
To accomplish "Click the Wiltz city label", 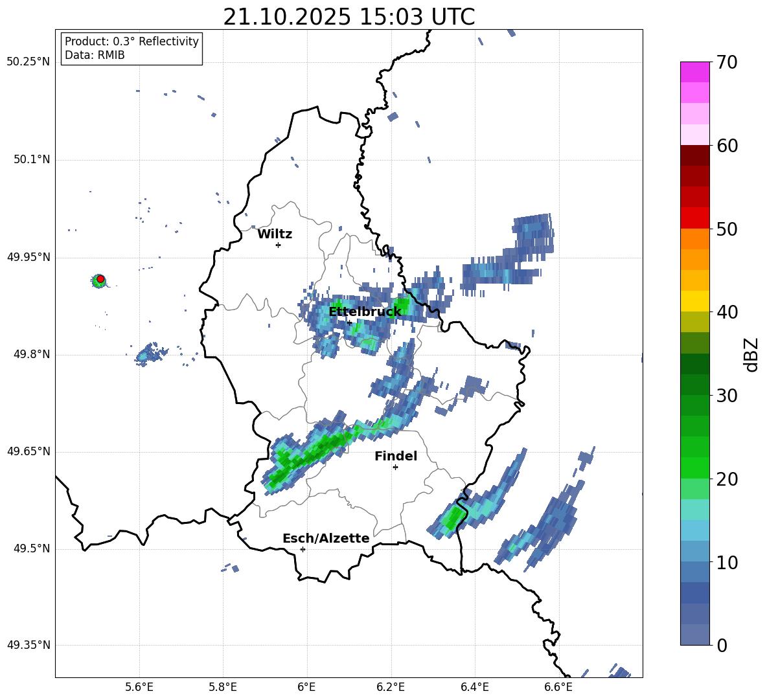I will [x=275, y=234].
